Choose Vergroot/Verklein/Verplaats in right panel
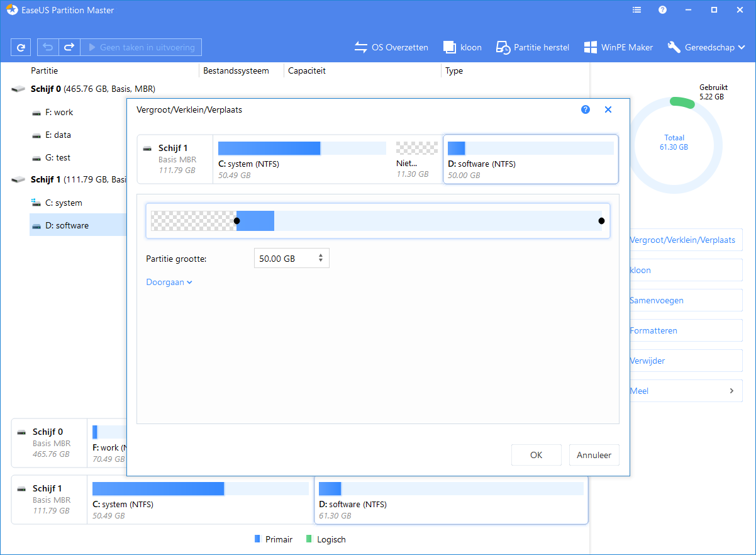The width and height of the screenshot is (756, 555). click(x=686, y=240)
